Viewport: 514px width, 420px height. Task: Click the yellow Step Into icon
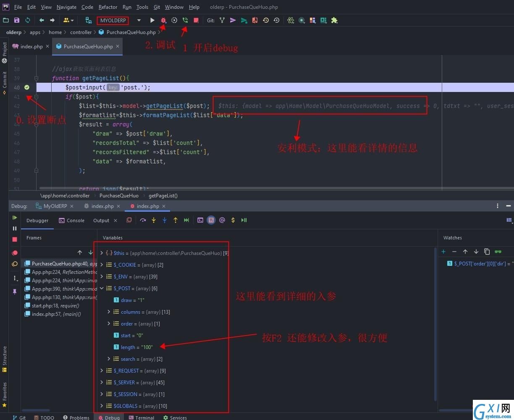[x=154, y=220]
